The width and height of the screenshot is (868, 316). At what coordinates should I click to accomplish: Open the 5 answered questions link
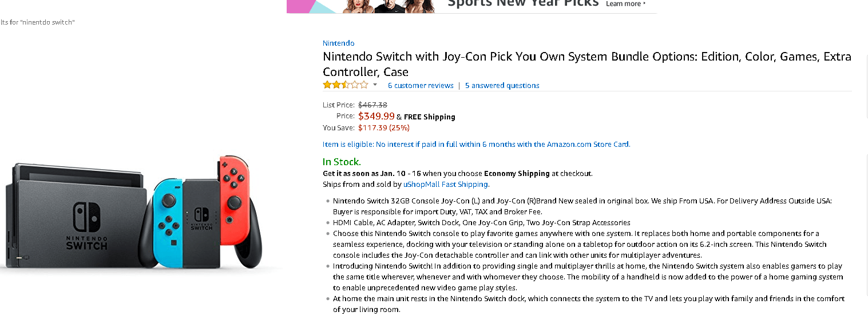(502, 86)
